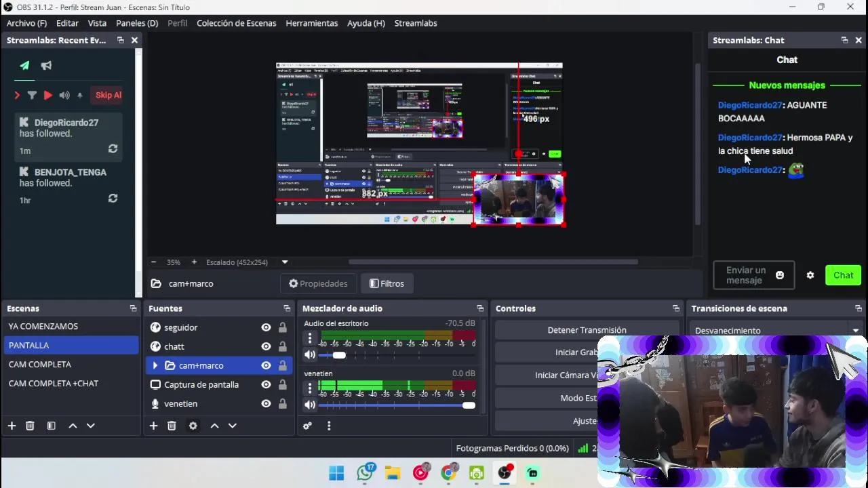Open the emoji picker in chat

[780, 275]
